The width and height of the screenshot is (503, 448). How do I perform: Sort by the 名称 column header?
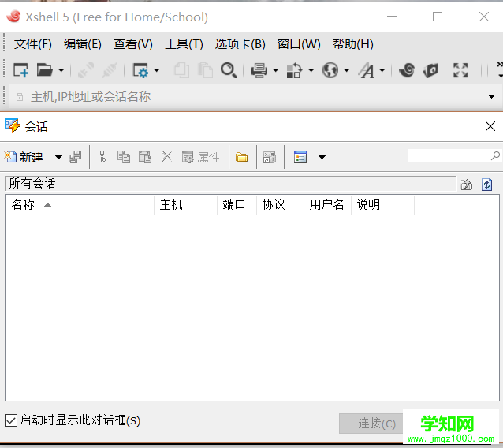[80, 204]
